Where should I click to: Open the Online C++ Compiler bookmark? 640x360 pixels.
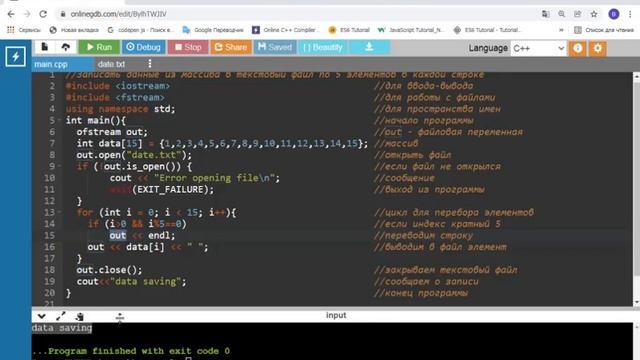pos(286,30)
